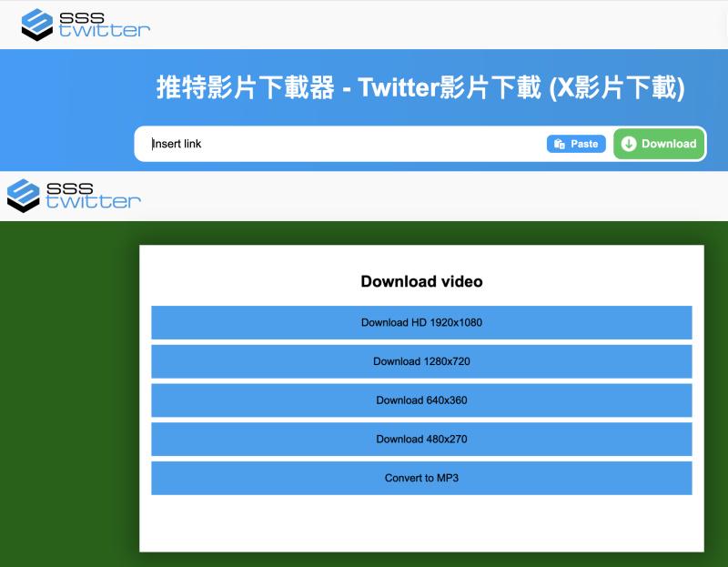The height and width of the screenshot is (567, 728).
Task: Click the clipboard icon on Paste button
Action: coord(560,144)
